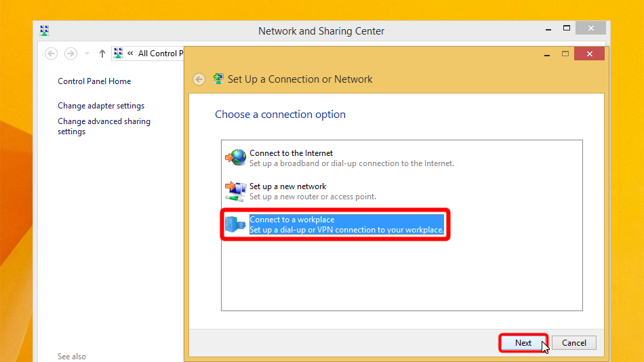Click the Connect to the Internet globe icon

point(236,158)
